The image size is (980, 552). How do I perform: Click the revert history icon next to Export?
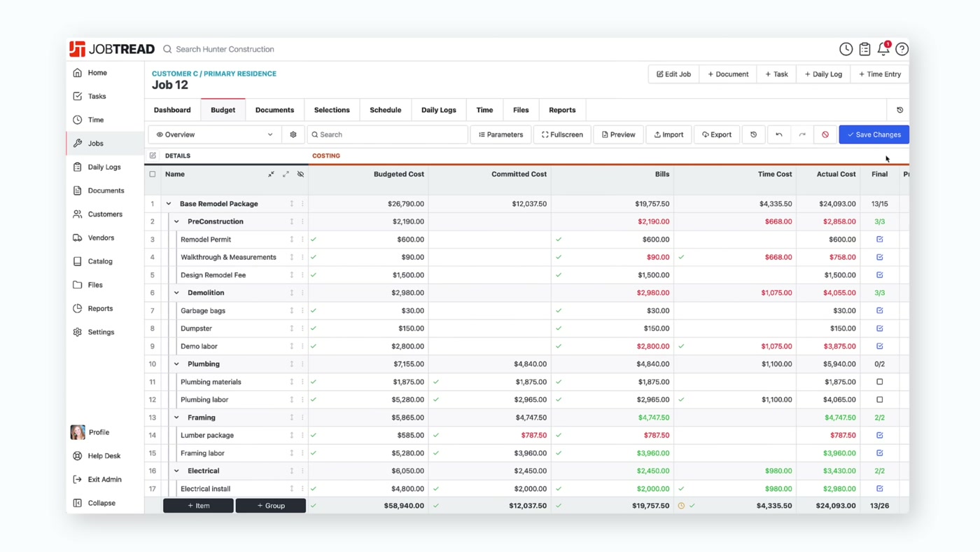coord(754,134)
